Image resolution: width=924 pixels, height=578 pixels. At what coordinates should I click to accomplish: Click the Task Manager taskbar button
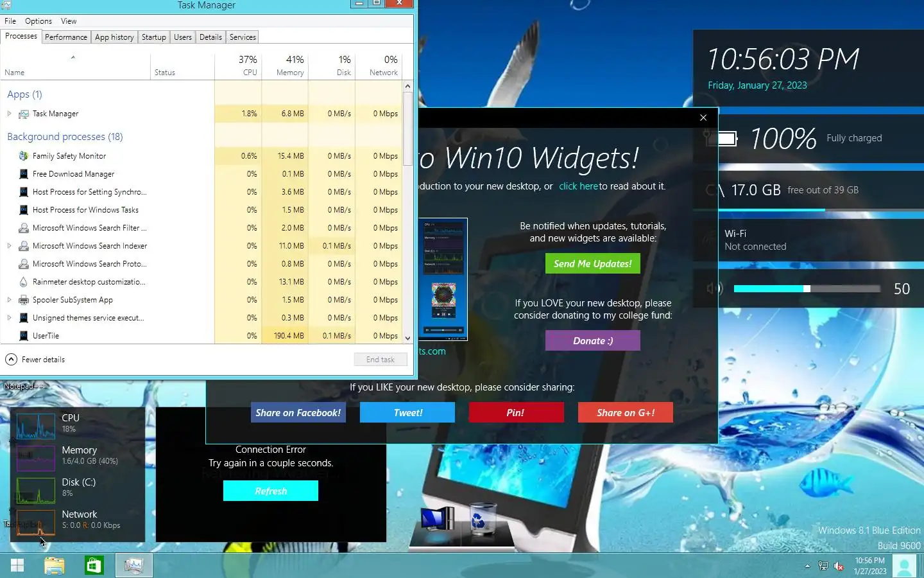click(x=133, y=565)
